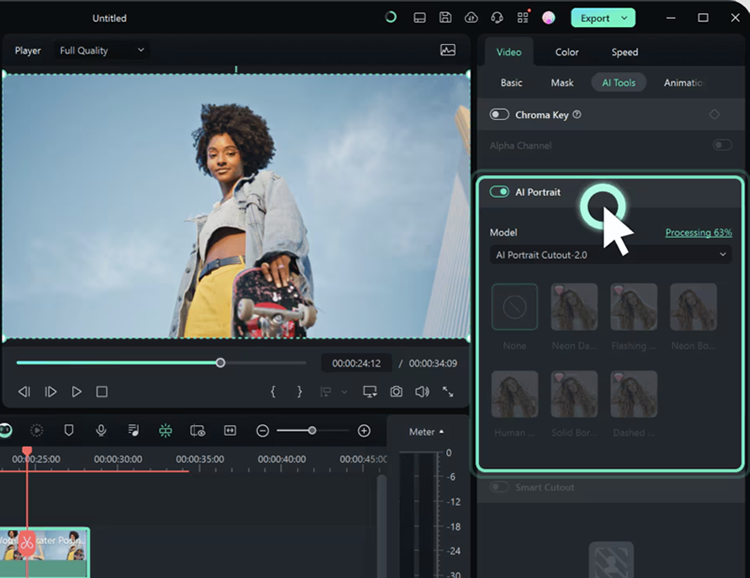This screenshot has height=578, width=750.
Task: Expand the Meter panel arrow
Action: pyautogui.click(x=441, y=432)
